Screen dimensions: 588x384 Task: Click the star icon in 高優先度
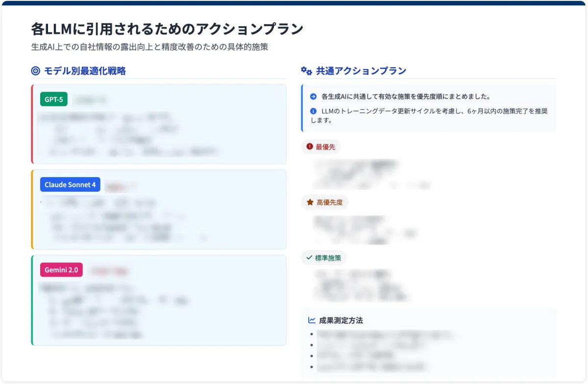[310, 202]
